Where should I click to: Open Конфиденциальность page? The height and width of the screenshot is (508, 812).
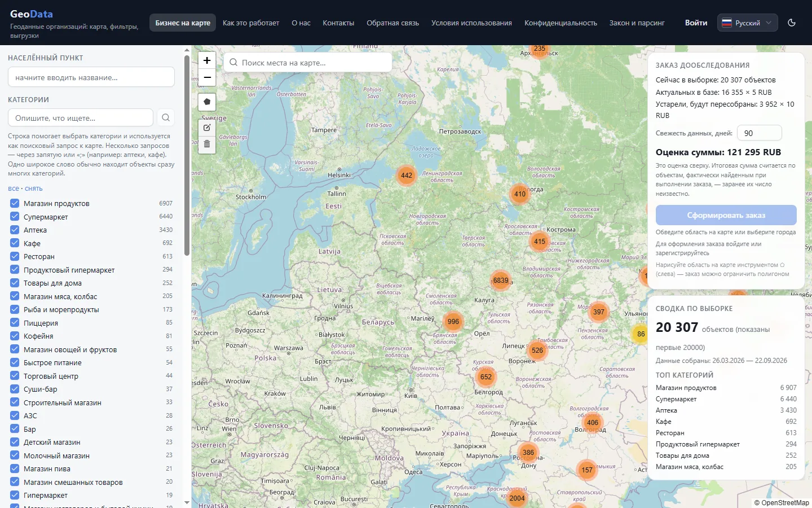pyautogui.click(x=561, y=23)
